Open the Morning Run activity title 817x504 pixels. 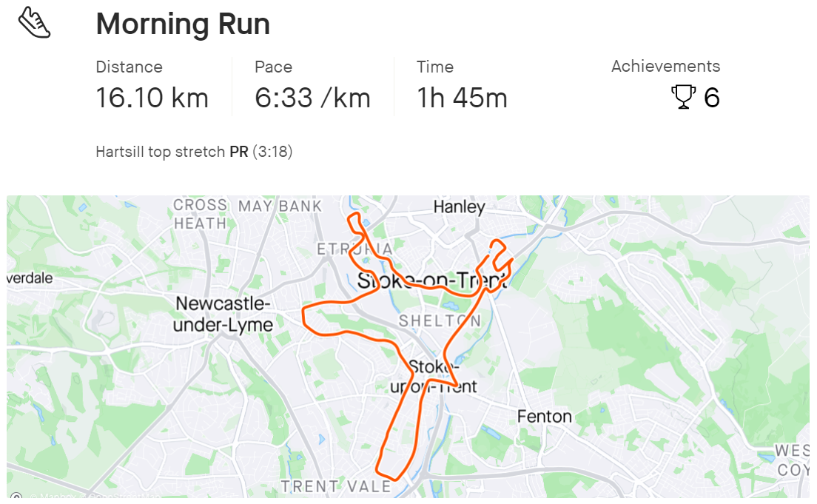point(183,24)
